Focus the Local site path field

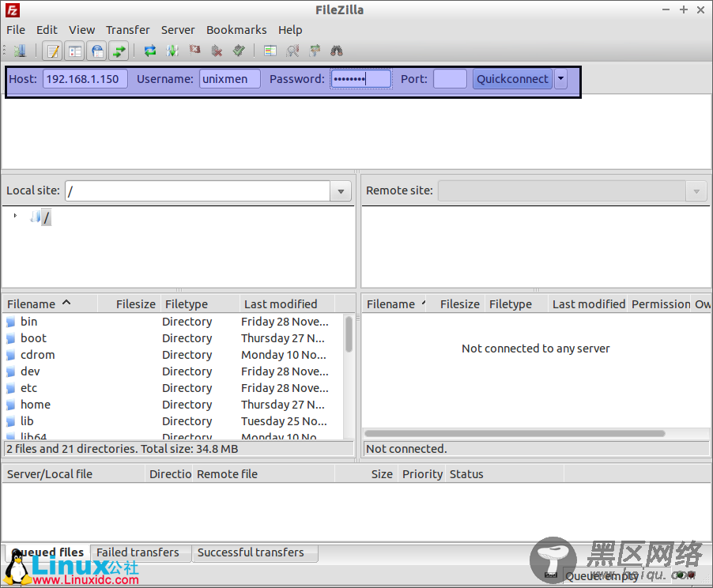(198, 191)
